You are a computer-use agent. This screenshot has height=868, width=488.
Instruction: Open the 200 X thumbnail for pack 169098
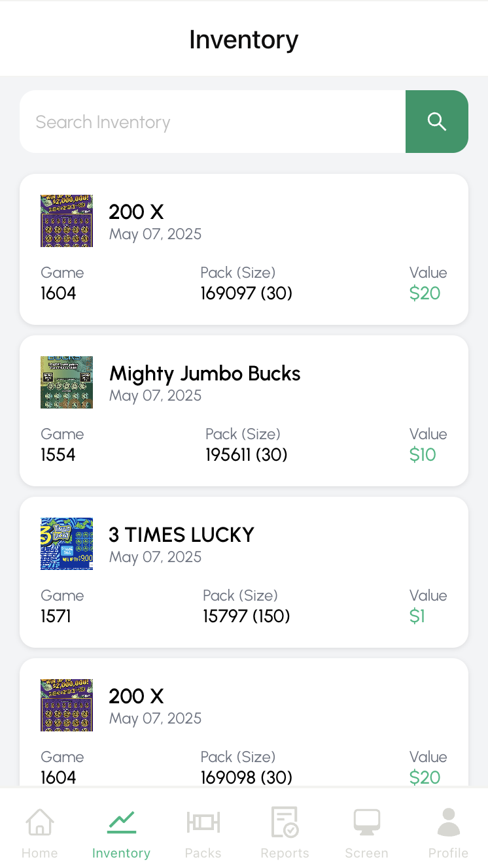point(67,705)
